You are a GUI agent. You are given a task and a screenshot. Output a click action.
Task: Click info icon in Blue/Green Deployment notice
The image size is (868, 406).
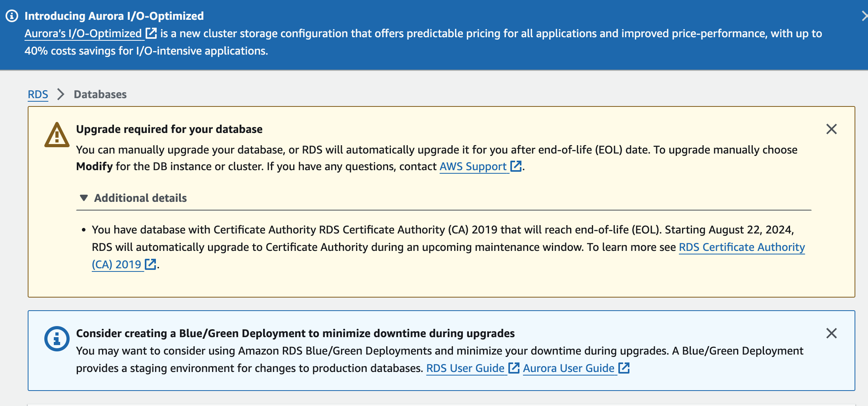click(x=57, y=339)
